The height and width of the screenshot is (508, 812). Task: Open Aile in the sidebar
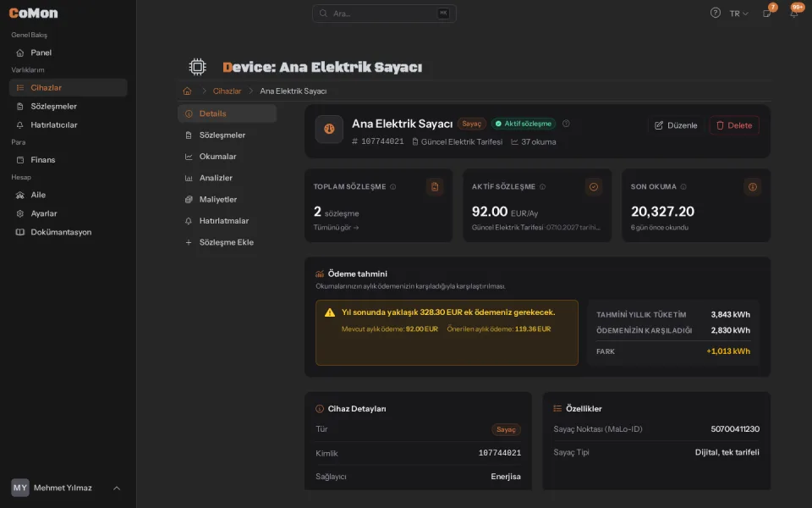coord(68,195)
